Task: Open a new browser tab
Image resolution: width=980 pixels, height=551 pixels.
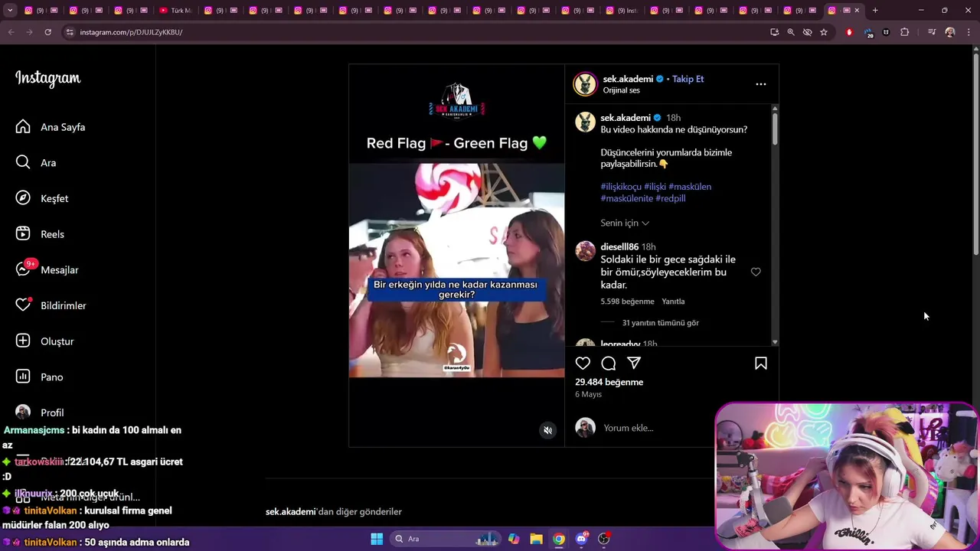Action: [x=875, y=11]
